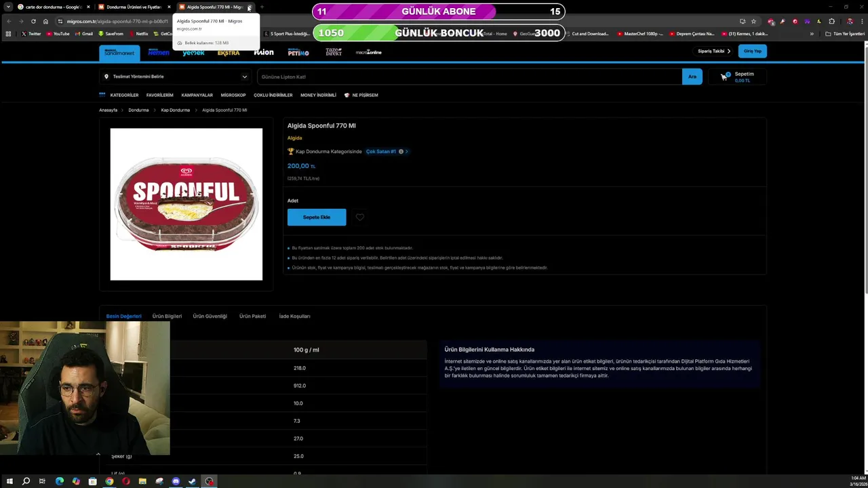868x488 pixels.
Task: Open Windows taskbar search
Action: [x=26, y=481]
